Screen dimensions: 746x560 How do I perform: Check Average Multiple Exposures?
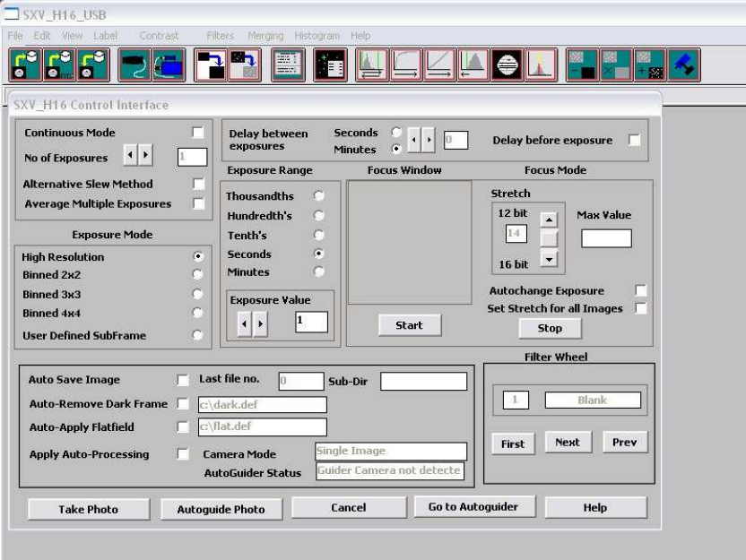(199, 203)
